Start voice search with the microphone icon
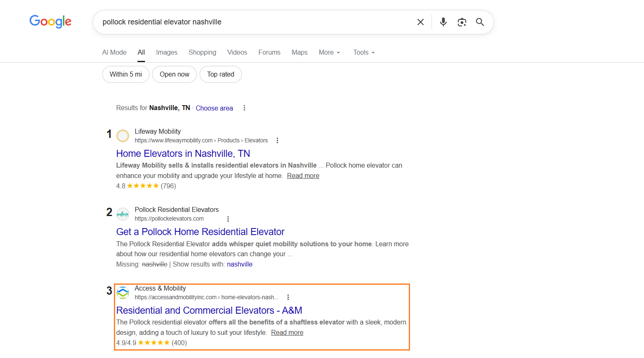The width and height of the screenshot is (644, 358). pyautogui.click(x=443, y=22)
